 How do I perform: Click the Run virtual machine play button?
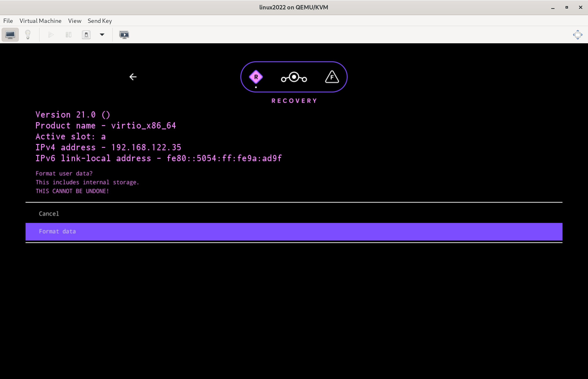point(51,35)
